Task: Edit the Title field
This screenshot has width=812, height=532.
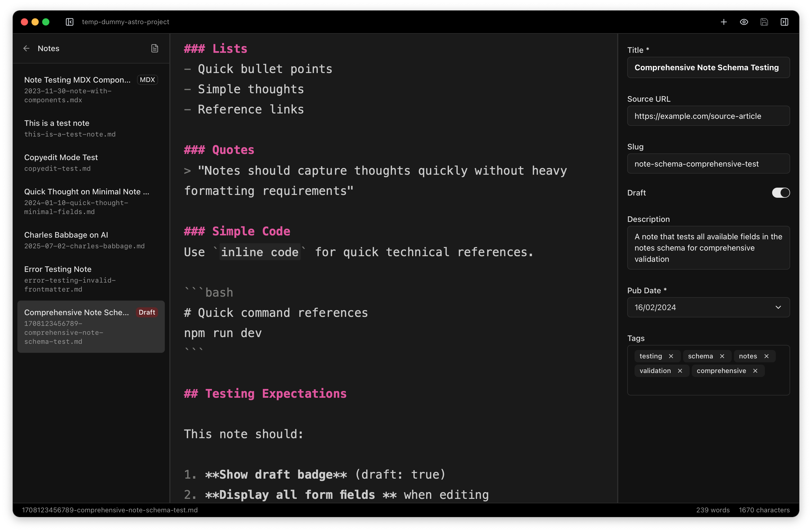Action: 708,68
